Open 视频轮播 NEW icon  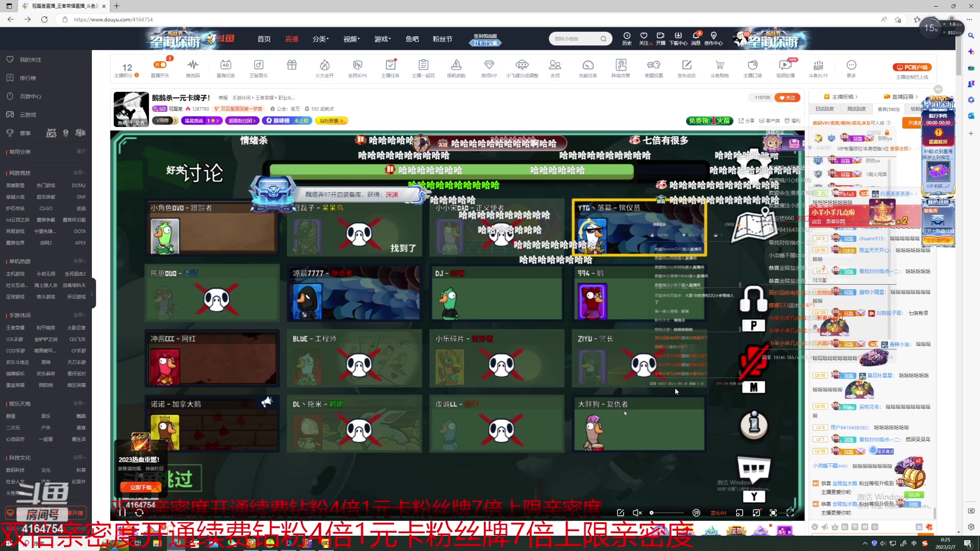[x=786, y=68]
